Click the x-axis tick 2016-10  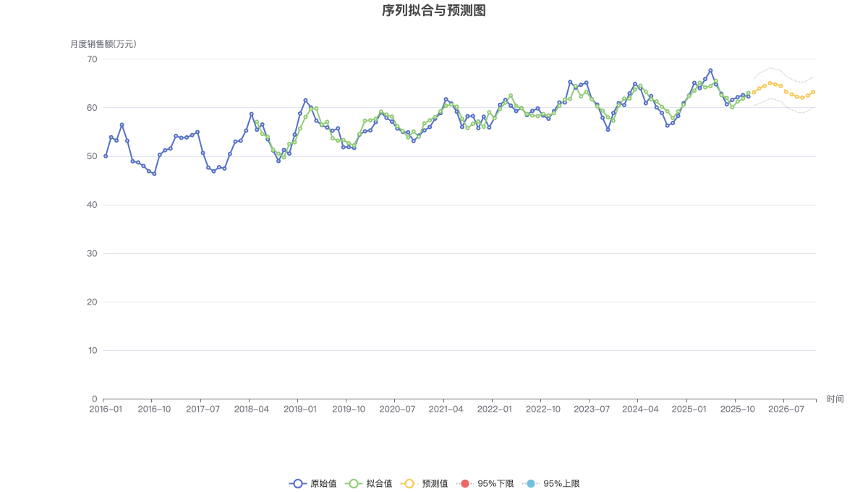154,409
